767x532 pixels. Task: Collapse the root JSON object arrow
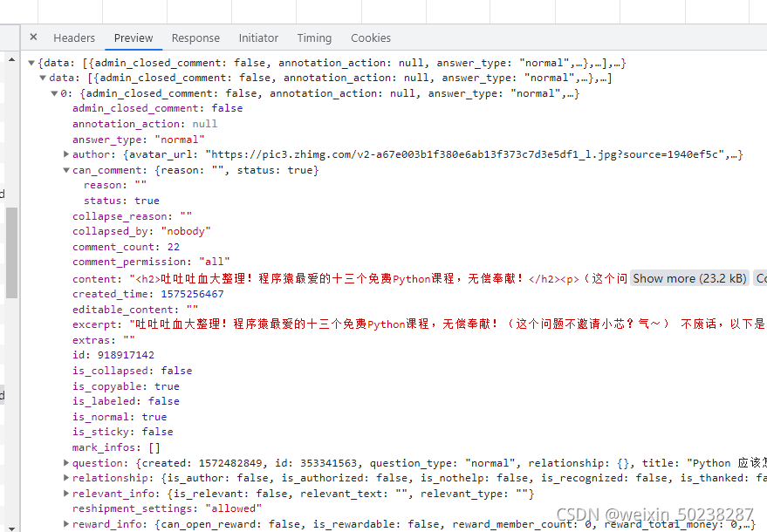click(32, 63)
